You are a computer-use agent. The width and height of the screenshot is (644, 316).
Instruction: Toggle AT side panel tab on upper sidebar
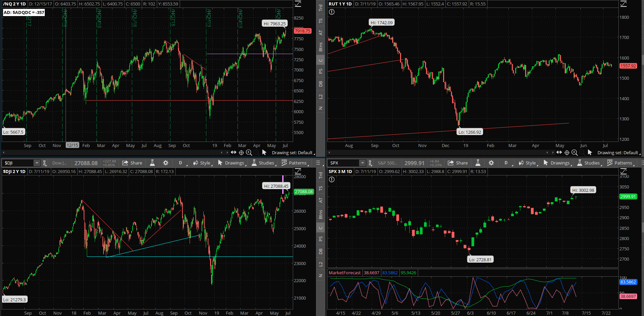(x=320, y=32)
